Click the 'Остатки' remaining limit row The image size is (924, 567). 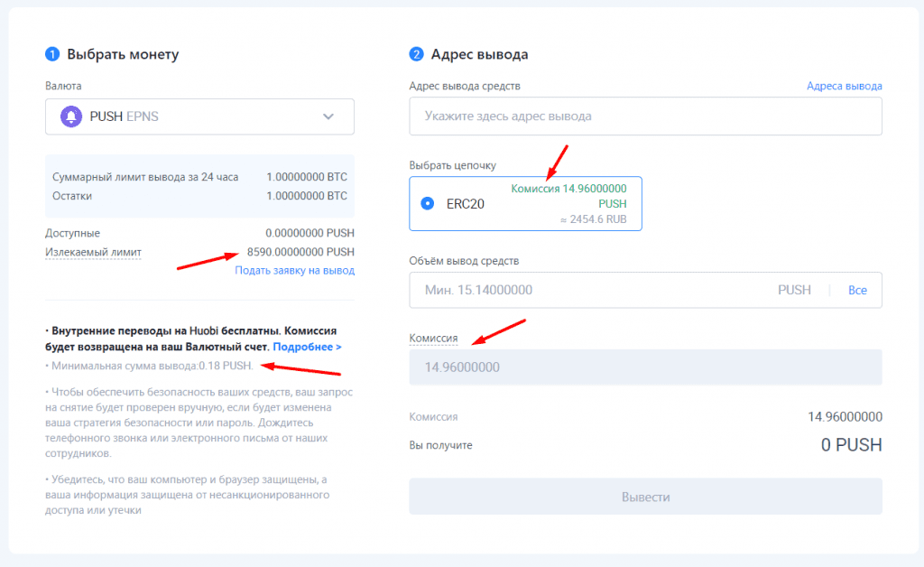click(199, 196)
